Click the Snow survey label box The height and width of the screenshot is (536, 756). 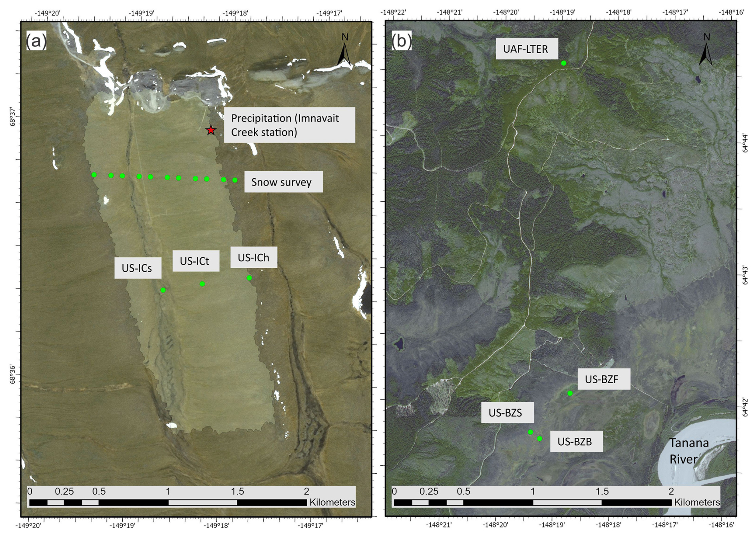tap(283, 182)
